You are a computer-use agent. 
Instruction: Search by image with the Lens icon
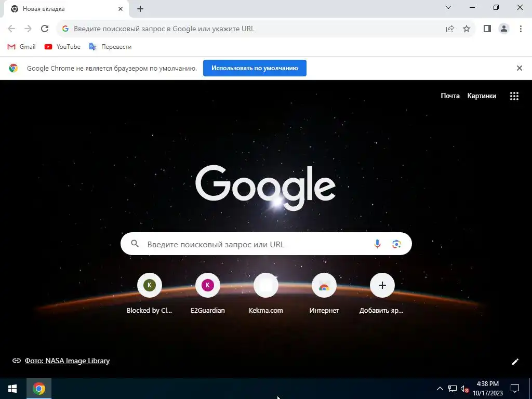coord(396,244)
